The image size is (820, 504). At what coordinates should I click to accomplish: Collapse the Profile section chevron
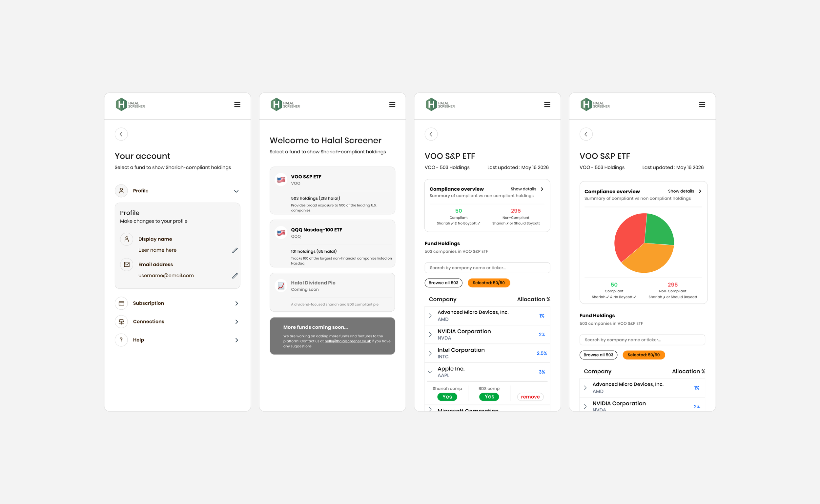point(236,191)
